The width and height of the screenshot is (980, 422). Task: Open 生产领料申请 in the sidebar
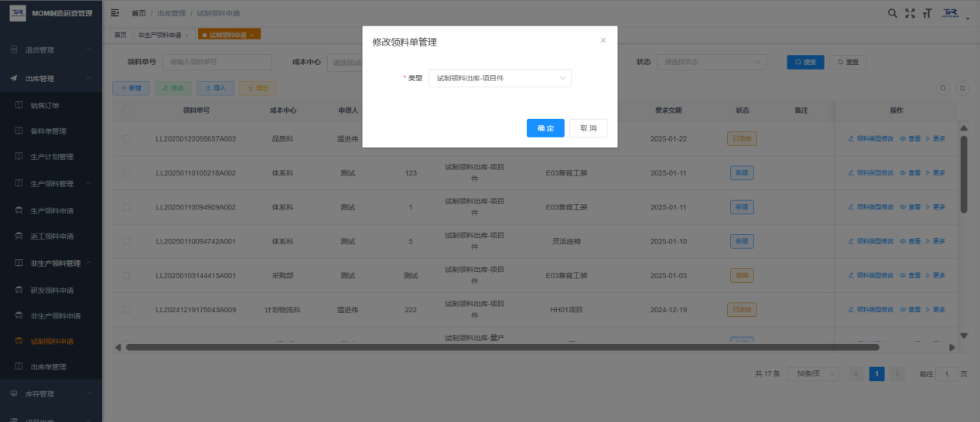pyautogui.click(x=51, y=210)
